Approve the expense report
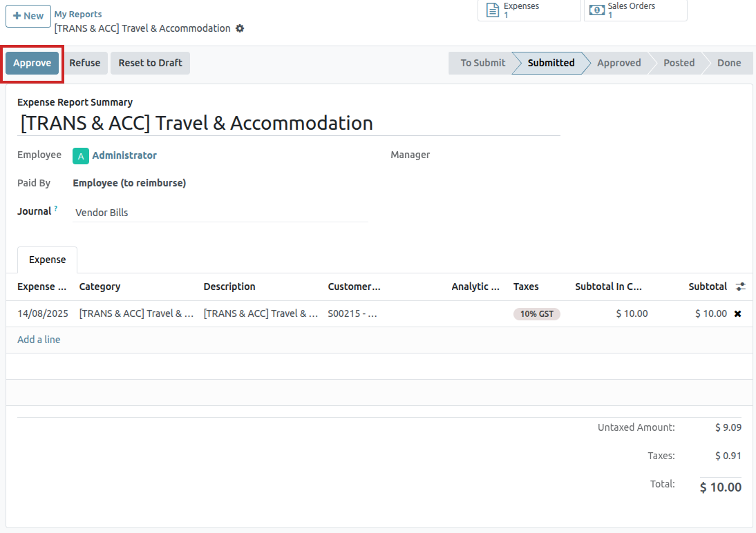 point(32,63)
